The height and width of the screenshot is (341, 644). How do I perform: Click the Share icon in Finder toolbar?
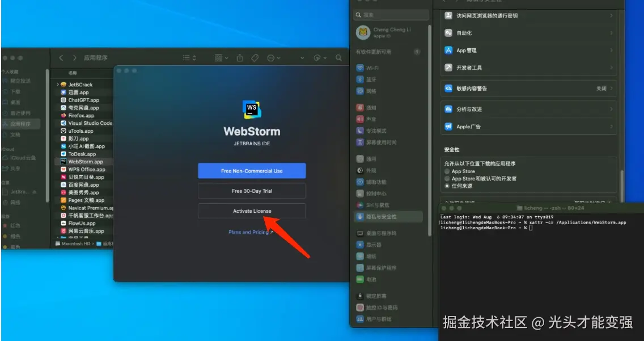tap(240, 57)
